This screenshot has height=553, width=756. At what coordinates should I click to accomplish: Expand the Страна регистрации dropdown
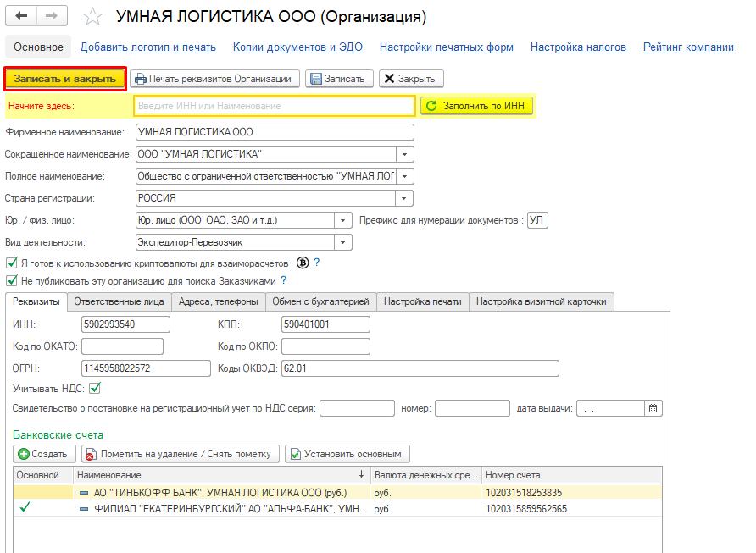403,198
